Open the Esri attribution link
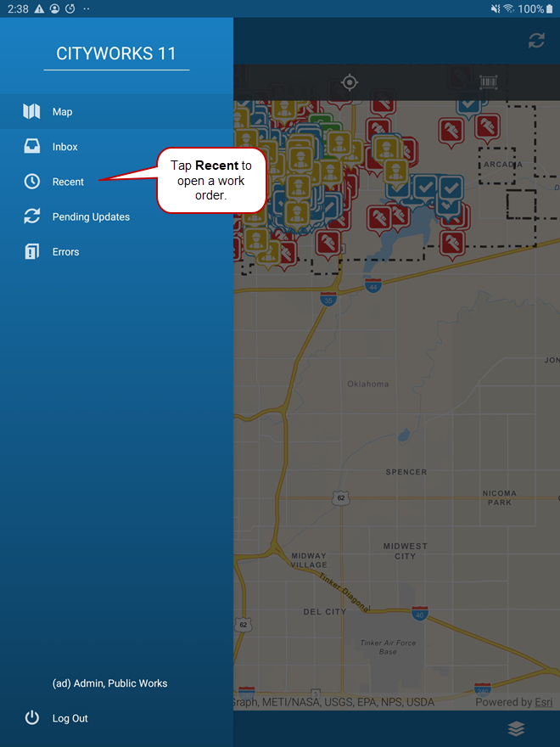 [545, 702]
